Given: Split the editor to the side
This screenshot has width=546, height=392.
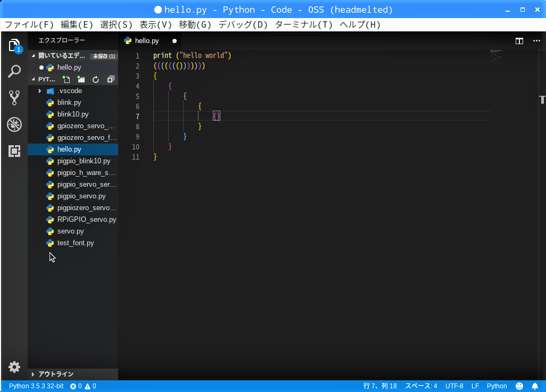Looking at the screenshot, I should coord(519,41).
